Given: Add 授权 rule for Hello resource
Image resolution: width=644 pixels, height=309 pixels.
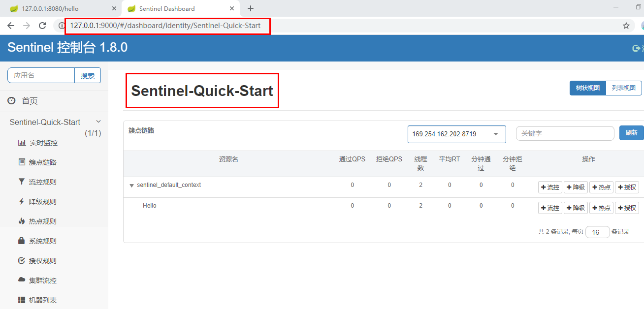Looking at the screenshot, I should point(627,208).
